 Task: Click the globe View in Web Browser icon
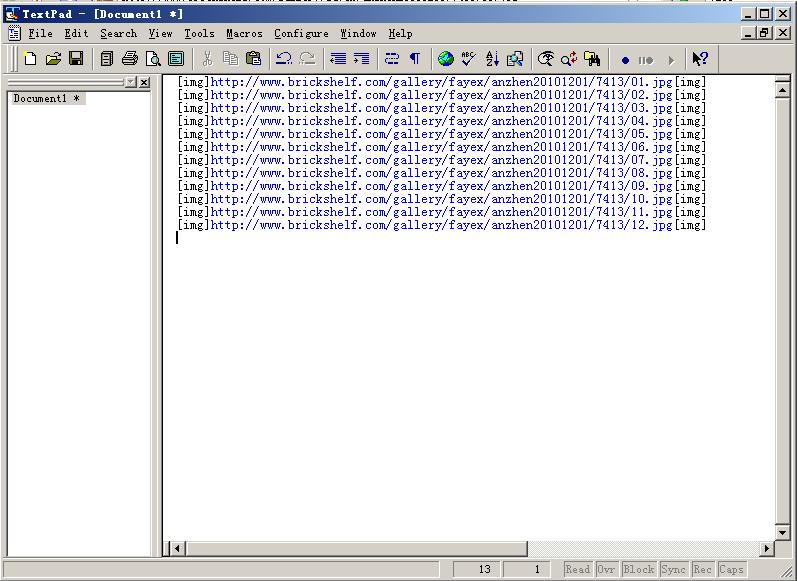coord(446,59)
